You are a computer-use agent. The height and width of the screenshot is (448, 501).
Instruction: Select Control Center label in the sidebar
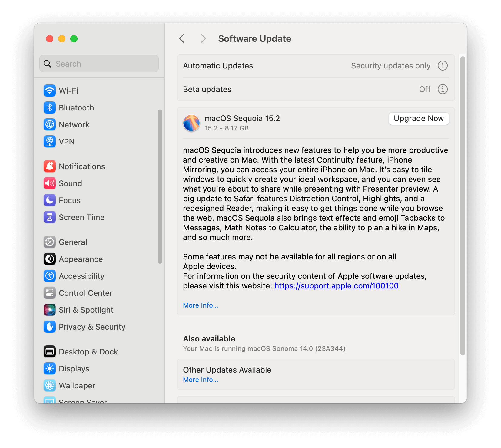(86, 293)
